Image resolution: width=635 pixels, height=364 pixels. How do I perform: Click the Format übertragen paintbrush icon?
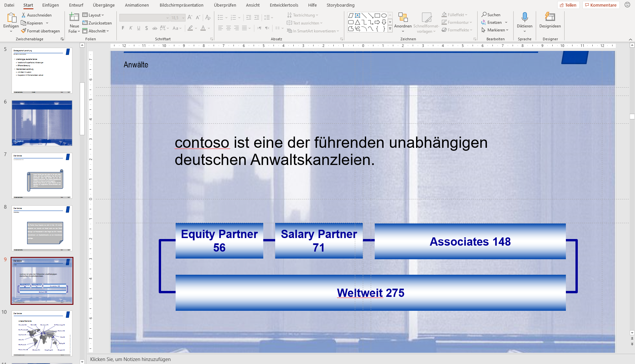pos(23,31)
